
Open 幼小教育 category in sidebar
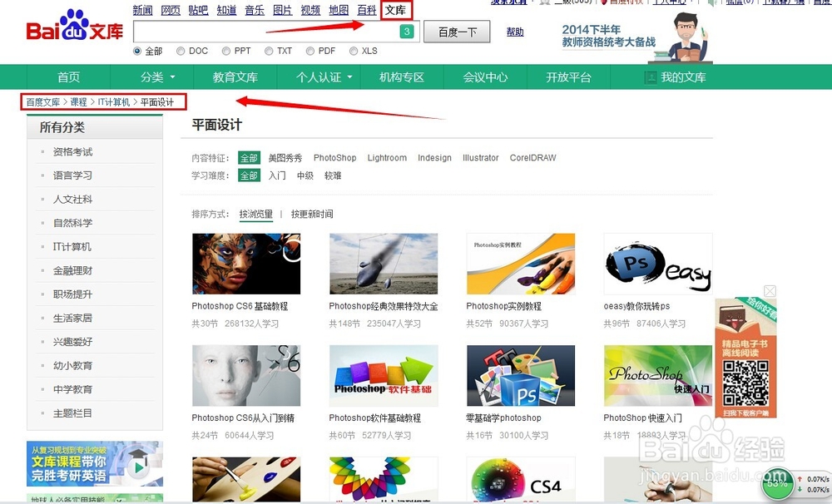tap(72, 366)
